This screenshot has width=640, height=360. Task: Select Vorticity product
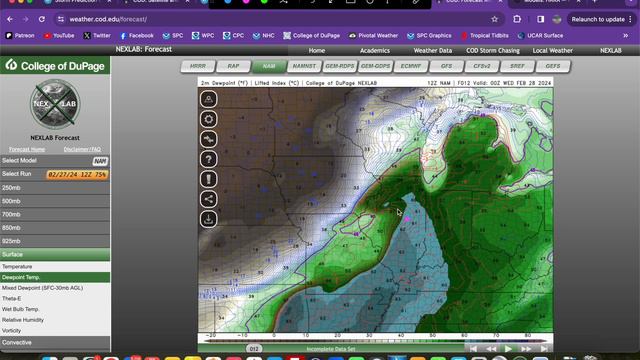pyautogui.click(x=55, y=331)
